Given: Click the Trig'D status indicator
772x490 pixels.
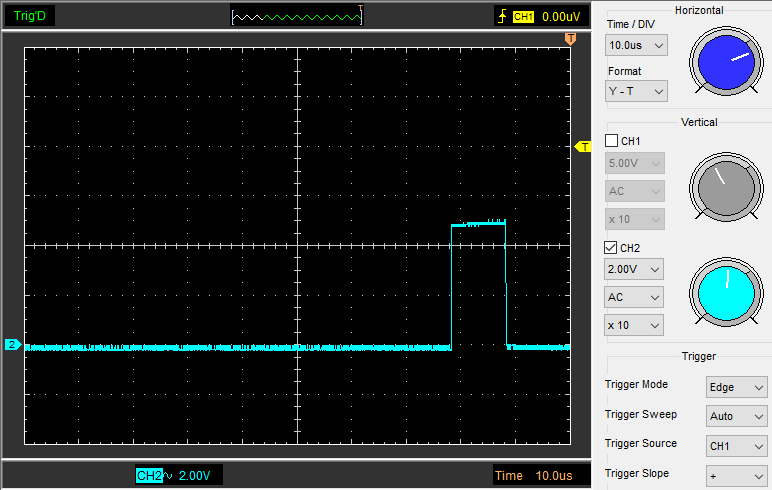Looking at the screenshot, I should pos(28,16).
